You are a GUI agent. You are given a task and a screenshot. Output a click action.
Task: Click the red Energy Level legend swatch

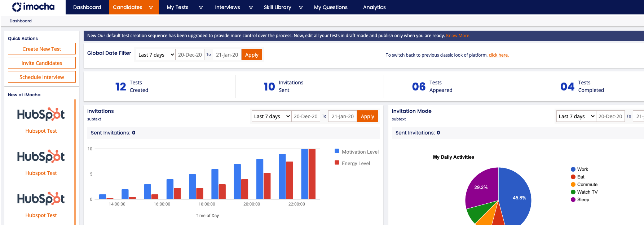pos(337,163)
